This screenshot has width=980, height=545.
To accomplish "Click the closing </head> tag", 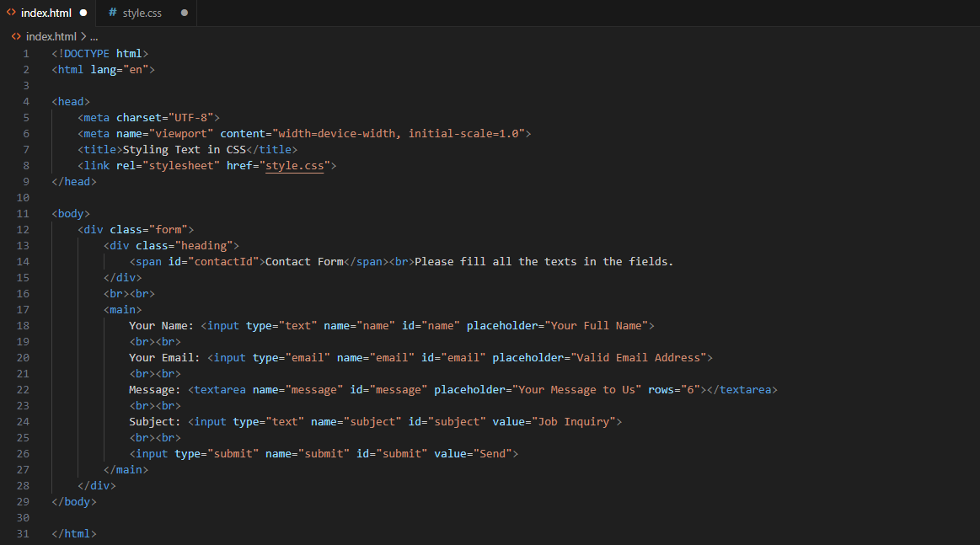I will click(x=74, y=182).
